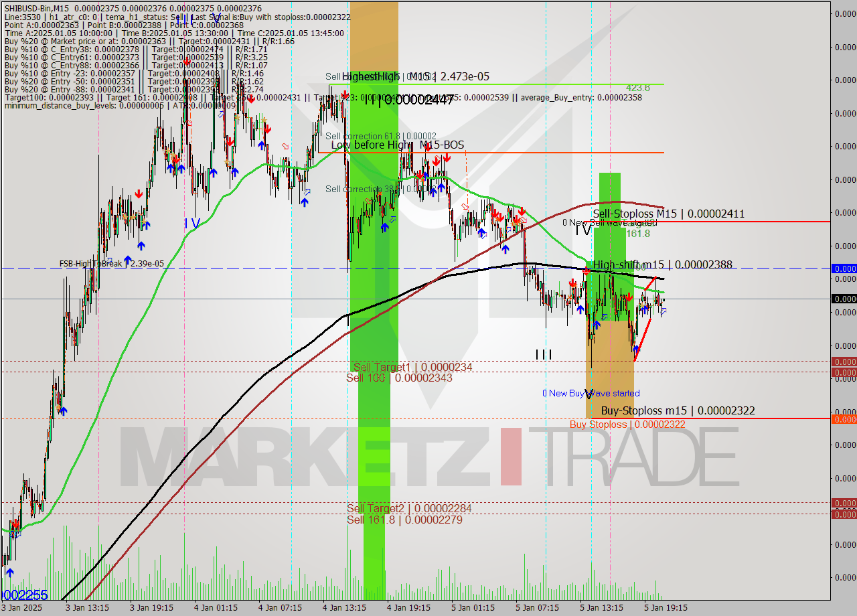
Task: Click the '4 Jan 01:15' time axis label
Action: tap(216, 608)
